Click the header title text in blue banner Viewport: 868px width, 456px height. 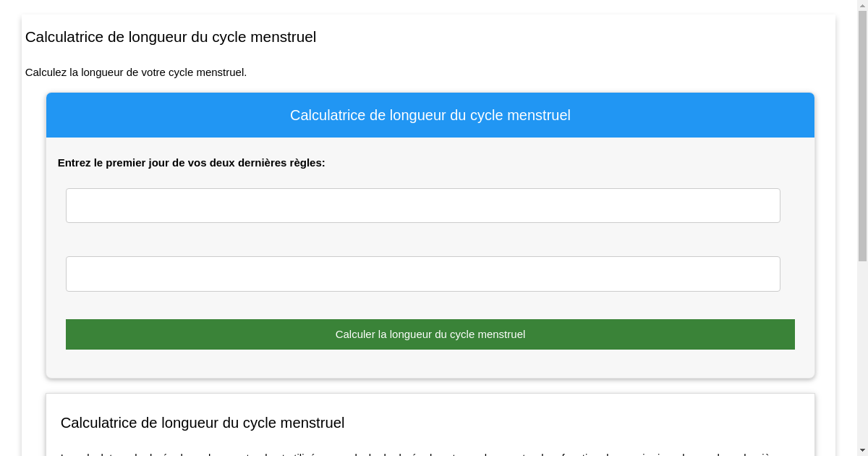pyautogui.click(x=430, y=115)
